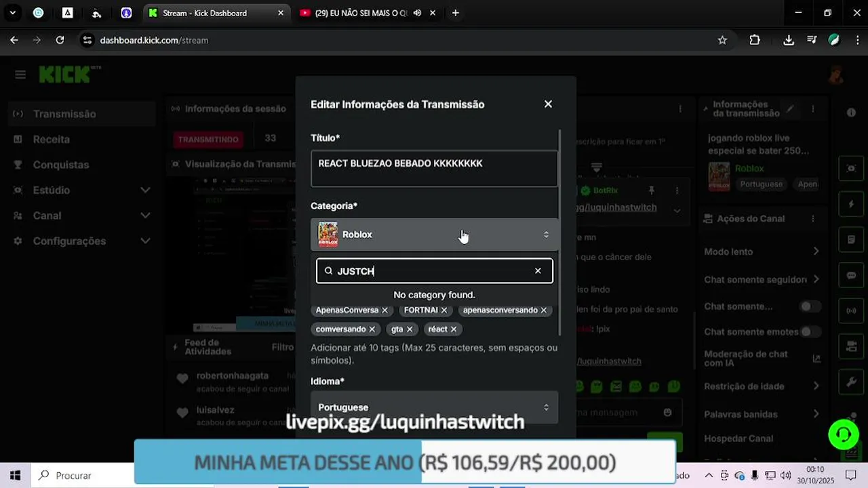Open the Categoria dropdown showing Roblox
868x488 pixels.
coord(434,235)
